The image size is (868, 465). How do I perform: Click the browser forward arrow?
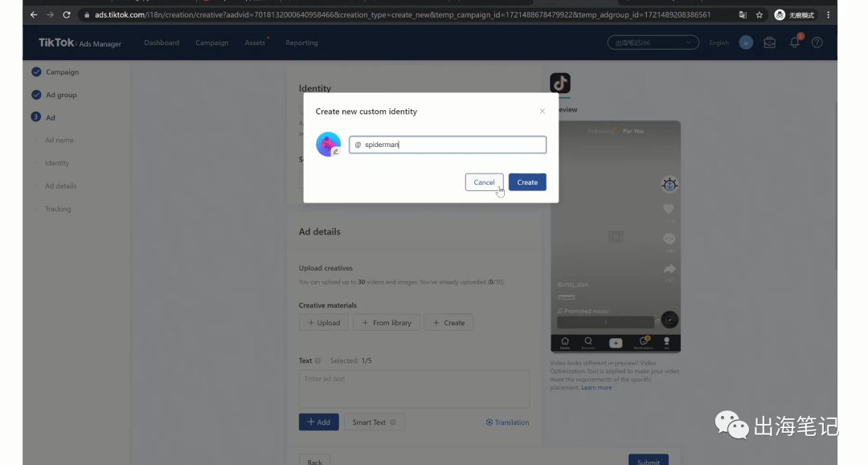coord(50,15)
